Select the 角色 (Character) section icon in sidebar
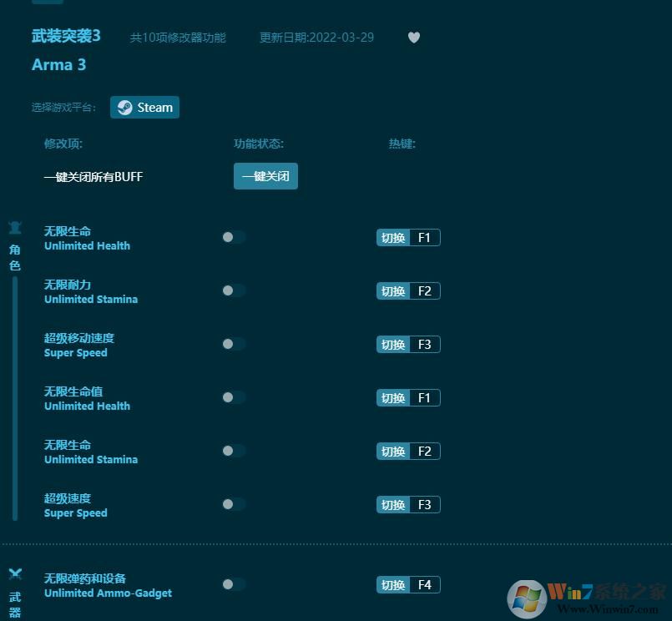Viewport: 672px width, 621px height. click(15, 226)
